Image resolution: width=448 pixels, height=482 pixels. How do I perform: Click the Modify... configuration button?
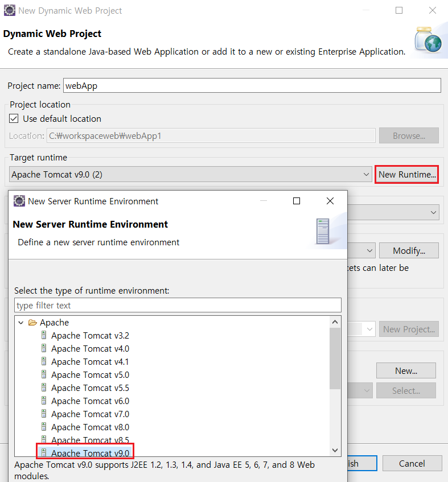(x=409, y=250)
